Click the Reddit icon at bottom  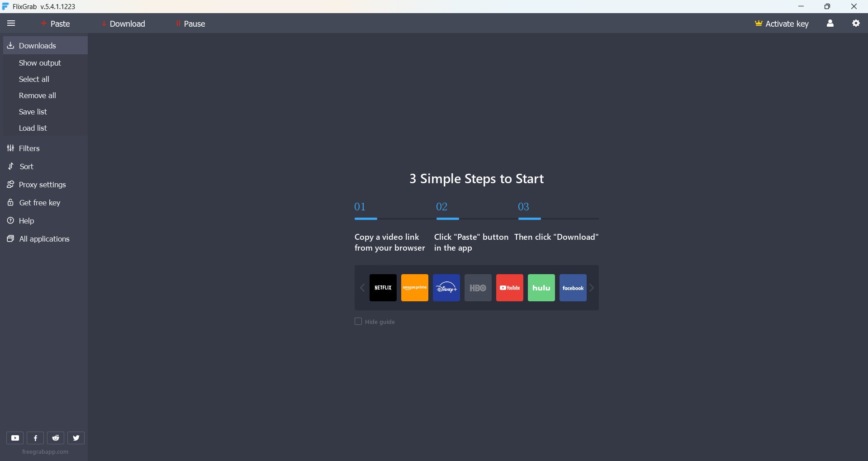coord(56,437)
